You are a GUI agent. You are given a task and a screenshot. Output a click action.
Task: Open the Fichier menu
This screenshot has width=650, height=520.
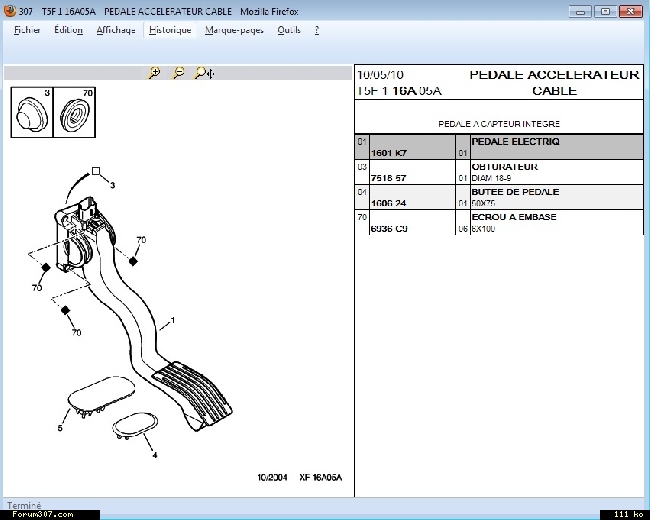27,30
